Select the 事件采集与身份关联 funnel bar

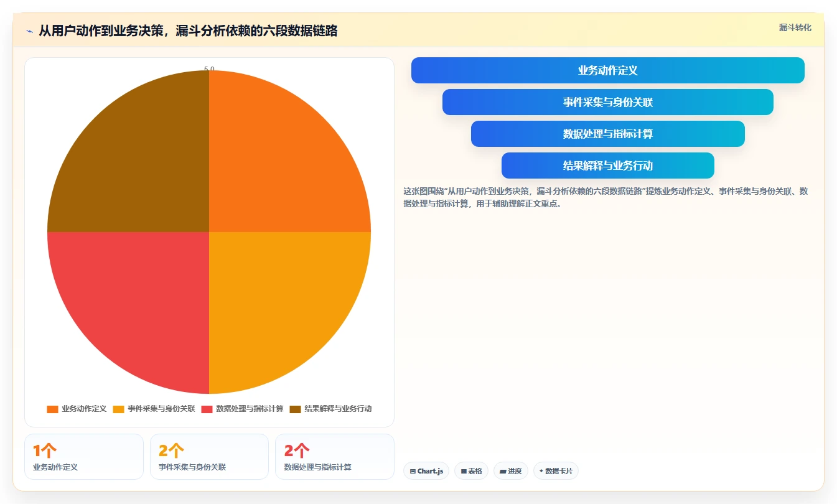pyautogui.click(x=608, y=102)
